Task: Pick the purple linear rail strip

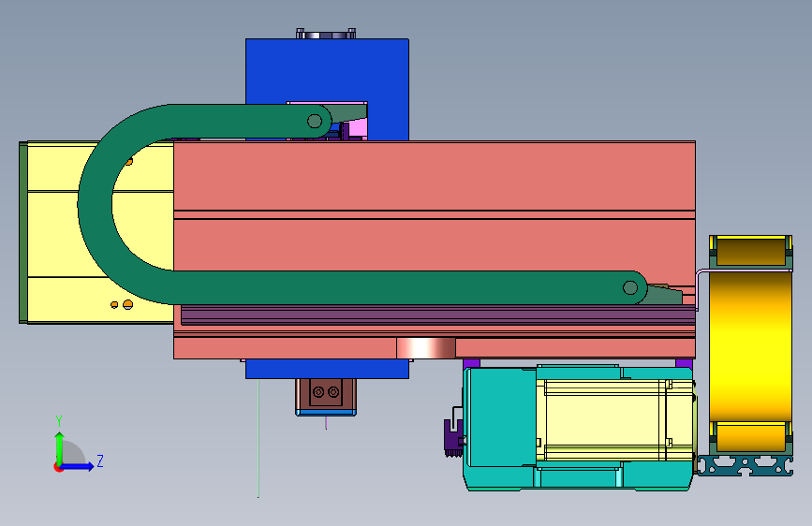Action: [437, 314]
